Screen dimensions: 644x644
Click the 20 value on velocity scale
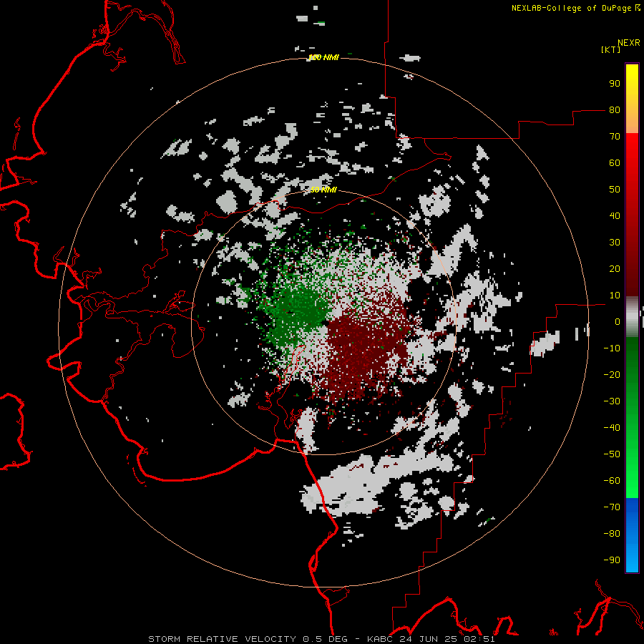pyautogui.click(x=615, y=268)
